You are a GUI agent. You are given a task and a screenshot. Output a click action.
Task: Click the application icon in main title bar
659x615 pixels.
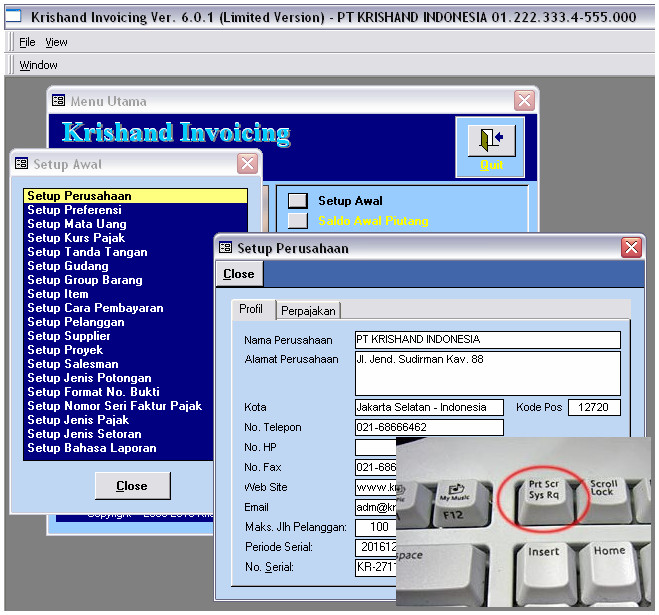[13, 16]
